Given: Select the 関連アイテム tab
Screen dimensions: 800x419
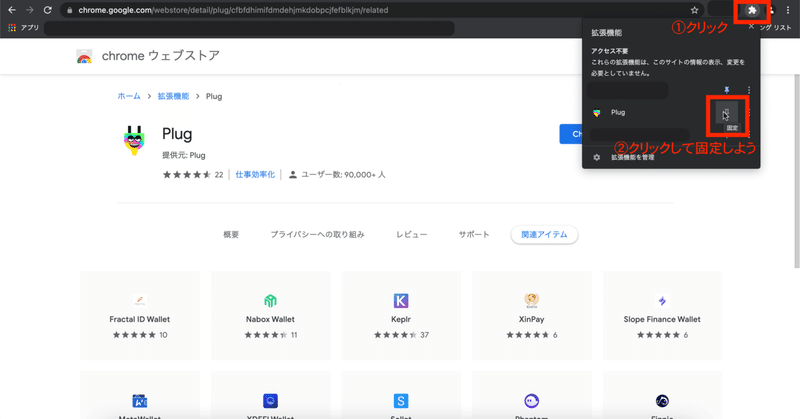Looking at the screenshot, I should (544, 234).
